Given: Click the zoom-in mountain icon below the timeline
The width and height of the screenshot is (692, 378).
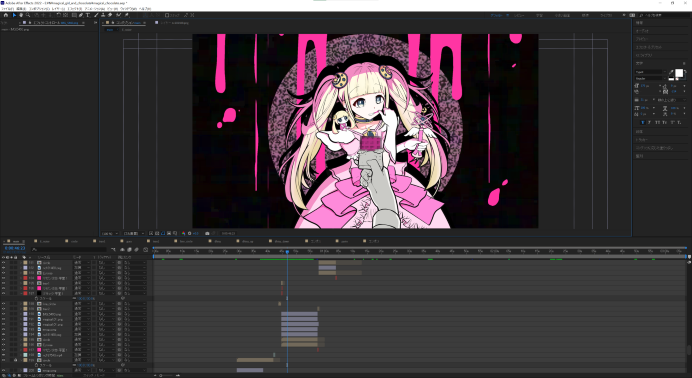Looking at the screenshot, I should [x=178, y=375].
